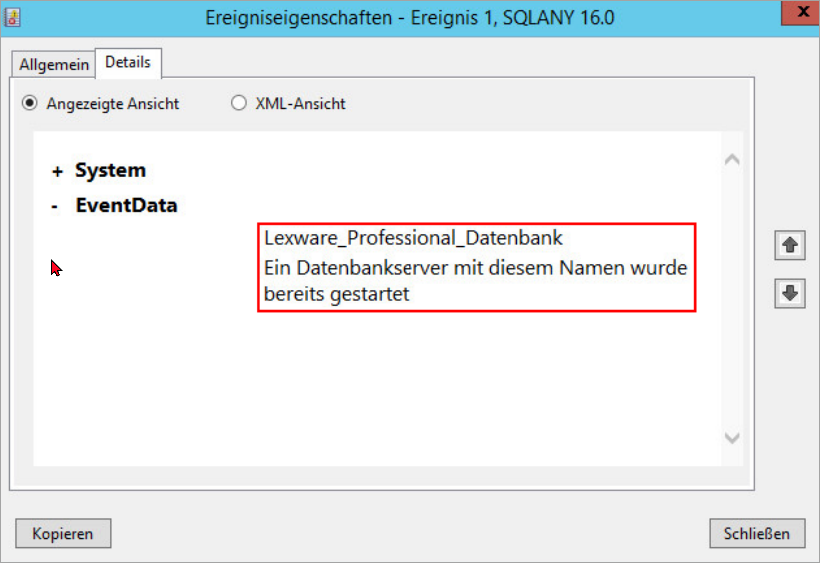Screen dimensions: 820x563
Task: Click the 'Ein Datenbankserver mit diesem Namen' message
Action: 475,281
